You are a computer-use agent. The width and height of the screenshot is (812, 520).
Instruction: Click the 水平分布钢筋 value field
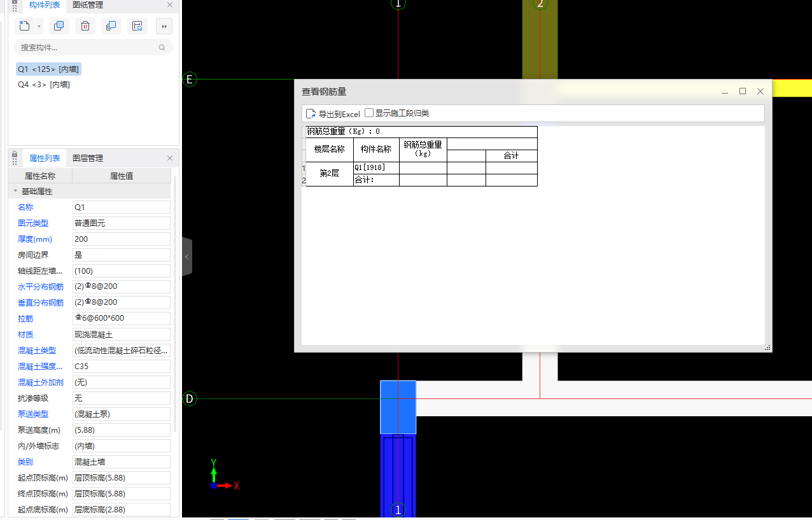click(x=122, y=286)
